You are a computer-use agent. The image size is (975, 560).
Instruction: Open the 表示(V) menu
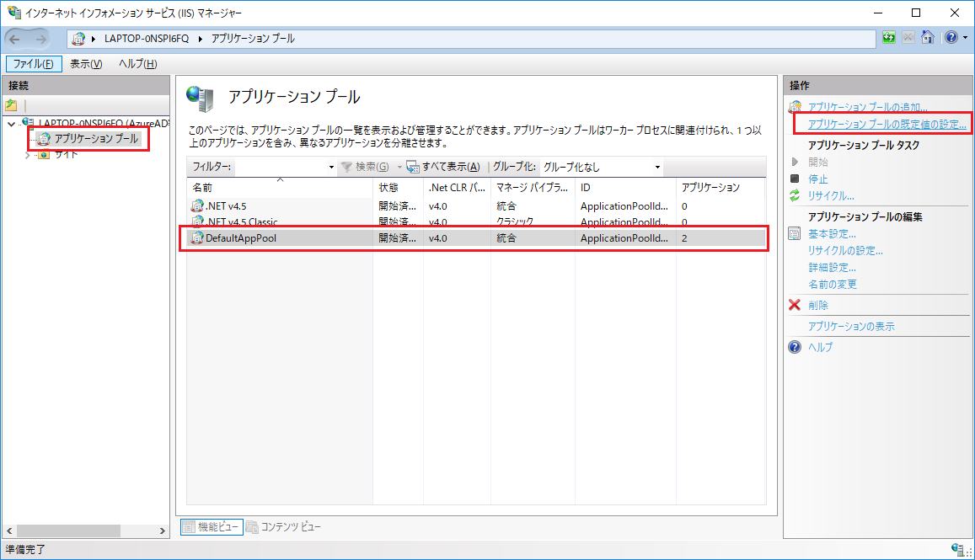tap(86, 63)
